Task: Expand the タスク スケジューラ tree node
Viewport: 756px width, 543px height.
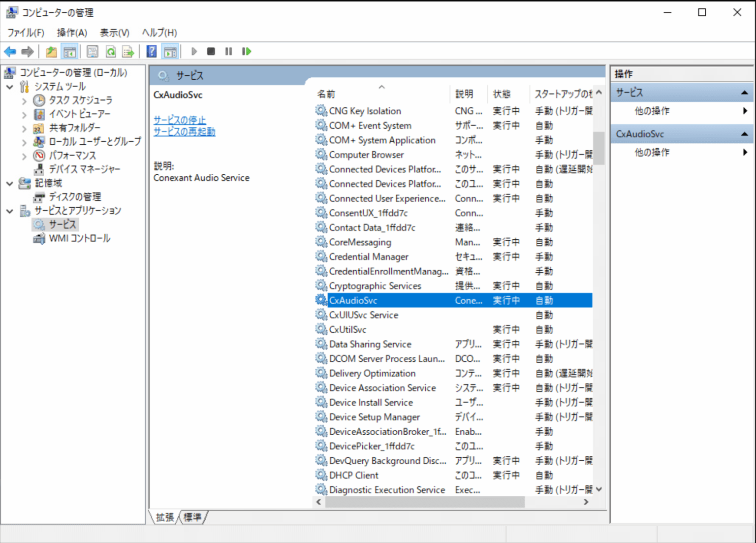Action: pyautogui.click(x=24, y=100)
